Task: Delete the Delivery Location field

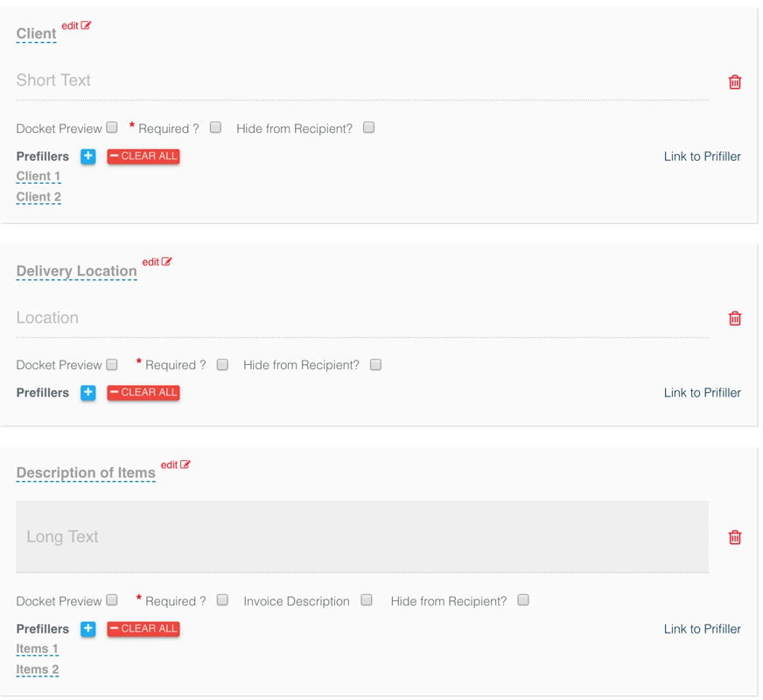Action: pos(734,318)
